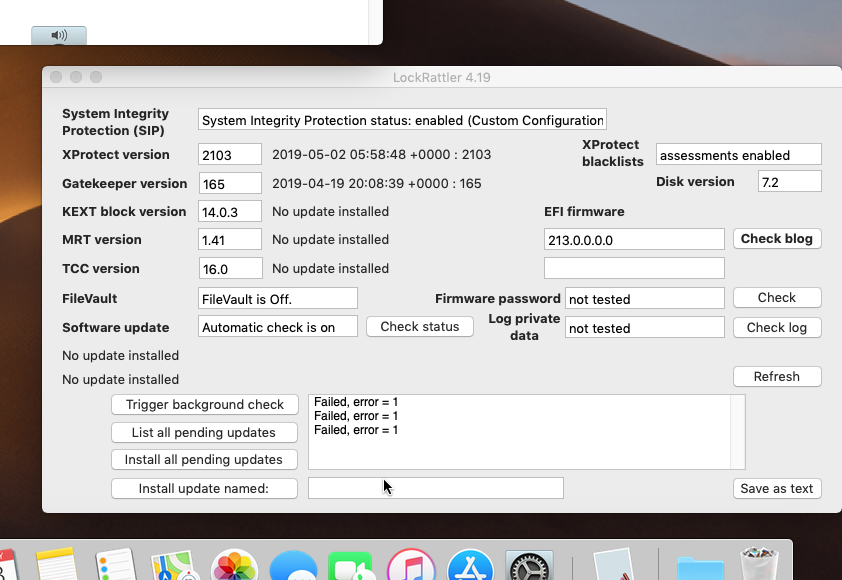Close the LockRattler window
Screen dimensions: 842x580
coord(56,77)
